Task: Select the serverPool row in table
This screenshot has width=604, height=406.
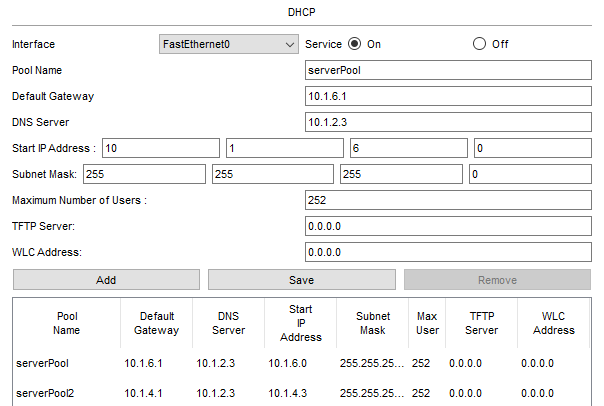Action: [x=302, y=363]
